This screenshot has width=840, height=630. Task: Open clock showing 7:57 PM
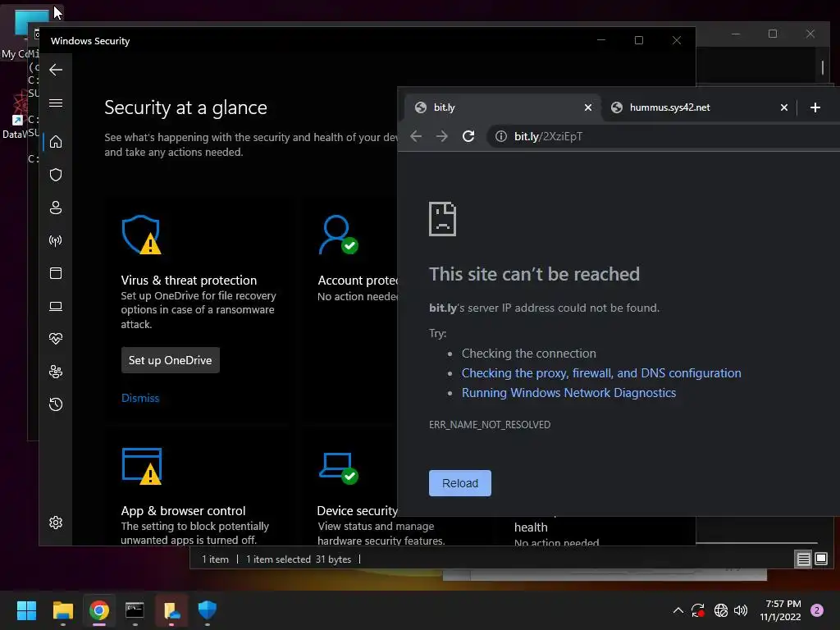[781, 610]
